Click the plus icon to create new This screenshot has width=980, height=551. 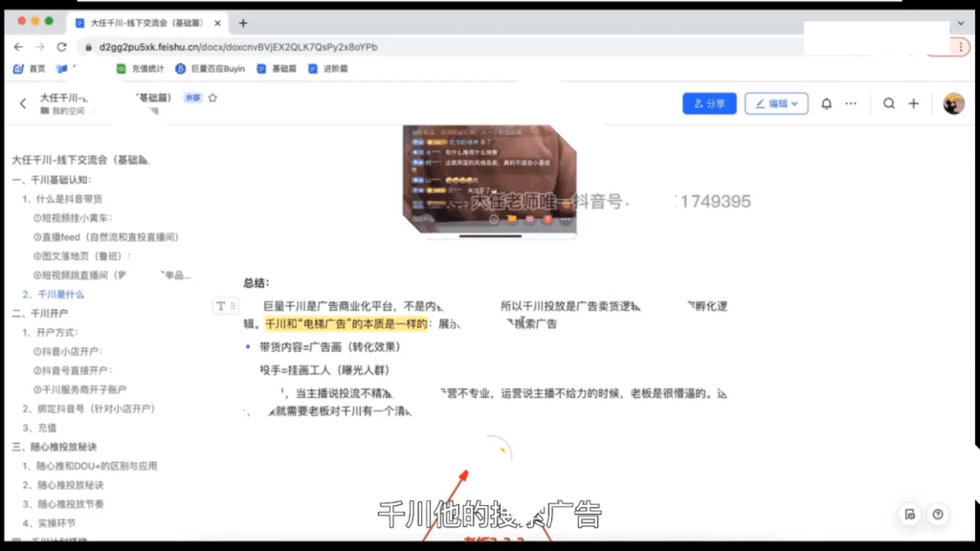pyautogui.click(x=914, y=103)
